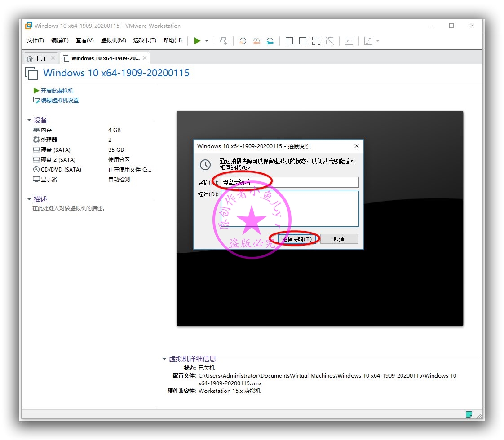Select the 显示器 device row
The width and height of the screenshot is (504, 440).
coord(92,180)
